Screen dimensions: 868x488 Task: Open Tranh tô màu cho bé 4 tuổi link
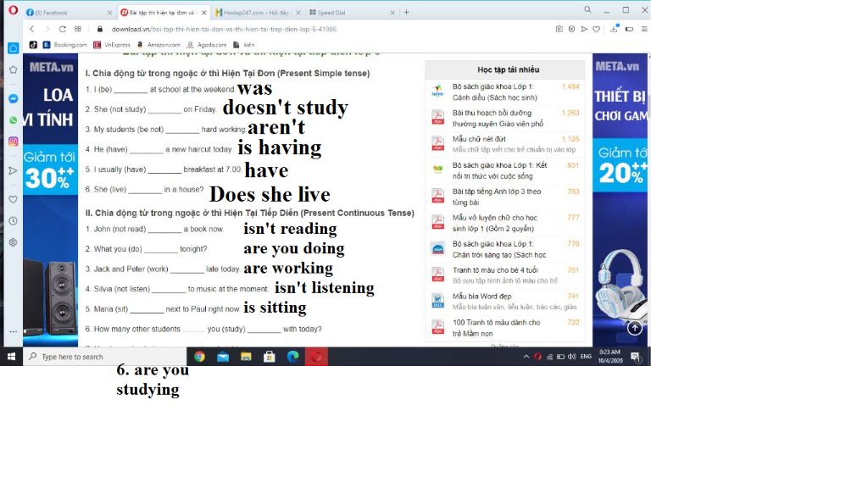tap(495, 270)
